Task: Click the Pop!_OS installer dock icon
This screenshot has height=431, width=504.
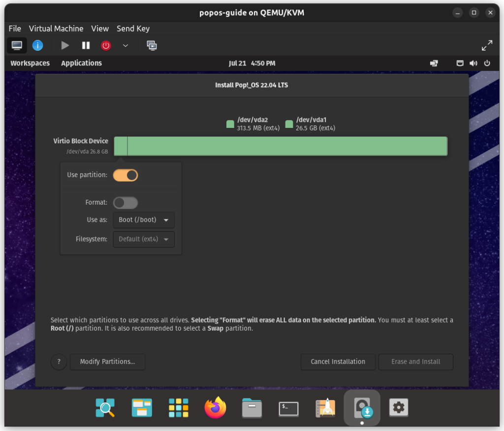Action: pyautogui.click(x=362, y=407)
